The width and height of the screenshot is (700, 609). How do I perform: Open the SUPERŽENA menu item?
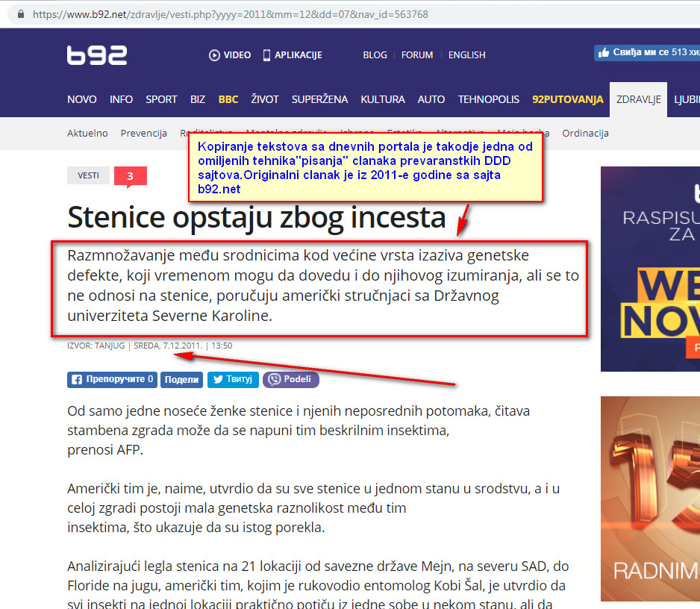[x=319, y=99]
